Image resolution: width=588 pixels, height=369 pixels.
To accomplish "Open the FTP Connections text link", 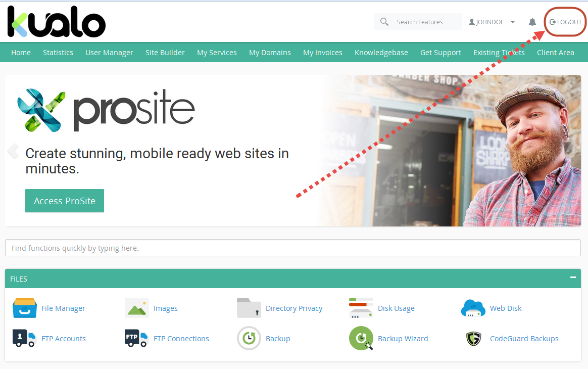I will [x=181, y=339].
